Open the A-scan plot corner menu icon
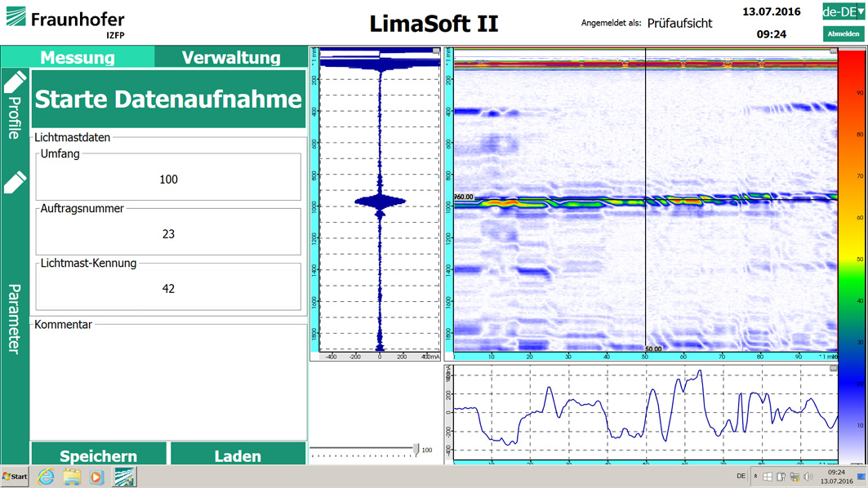This screenshot has width=868, height=488. point(436,51)
